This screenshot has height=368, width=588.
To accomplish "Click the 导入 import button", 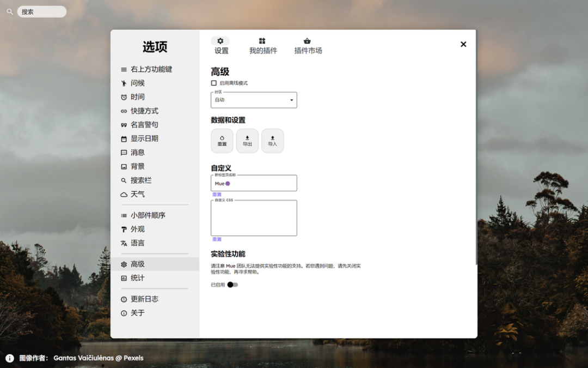I will tap(272, 141).
